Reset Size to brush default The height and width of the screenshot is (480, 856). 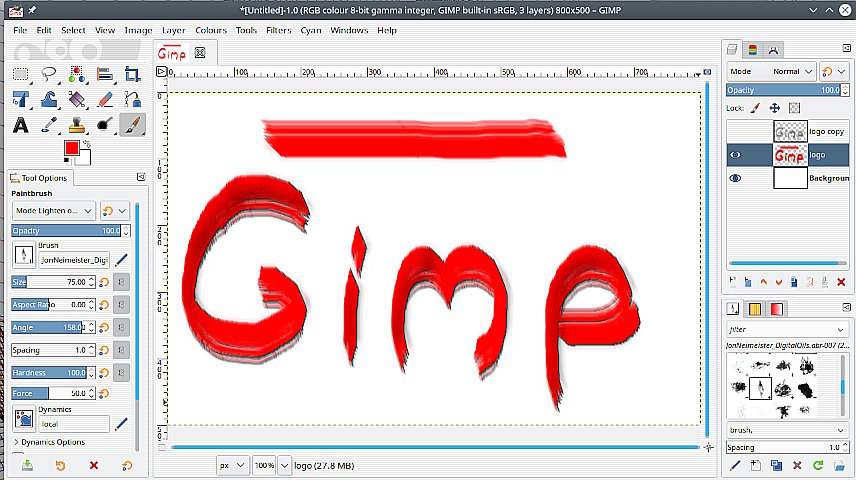104,282
